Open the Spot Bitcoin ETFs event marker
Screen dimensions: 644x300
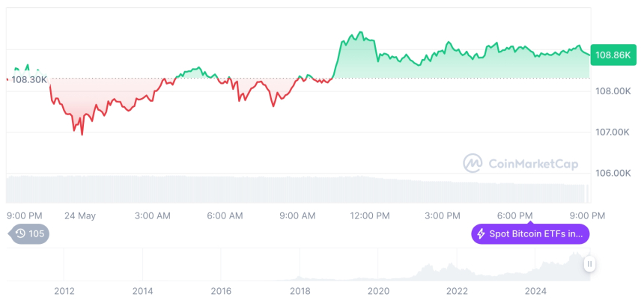(530, 234)
